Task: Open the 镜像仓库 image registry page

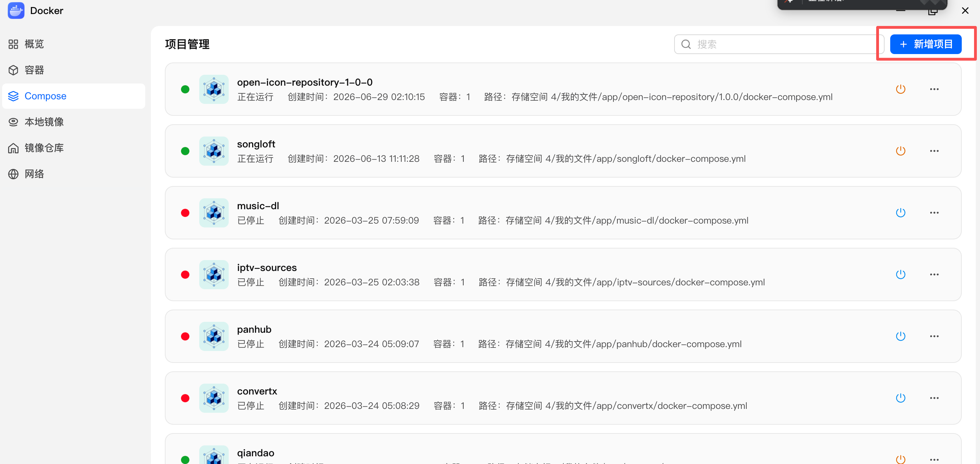Action: (x=73, y=148)
